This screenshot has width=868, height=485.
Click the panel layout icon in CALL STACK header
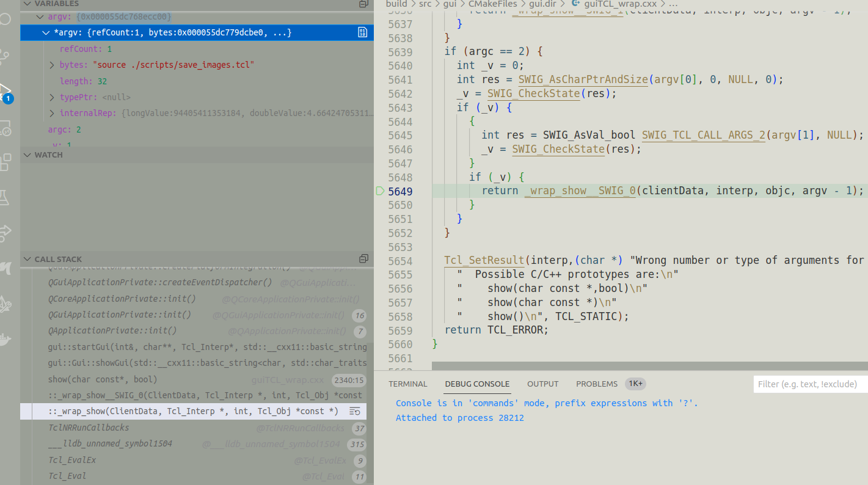[363, 258]
